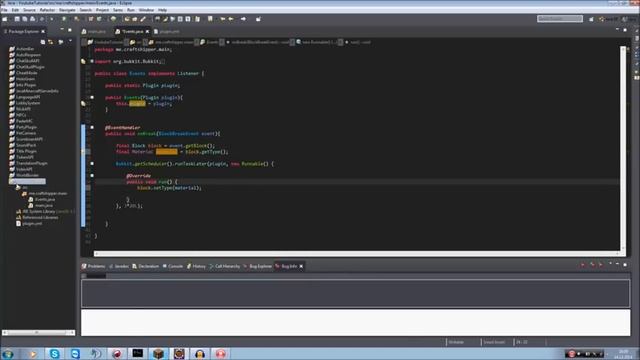This screenshot has width=640, height=360.
Task: Collapse All in Package Explorer
Action: tap(43, 42)
